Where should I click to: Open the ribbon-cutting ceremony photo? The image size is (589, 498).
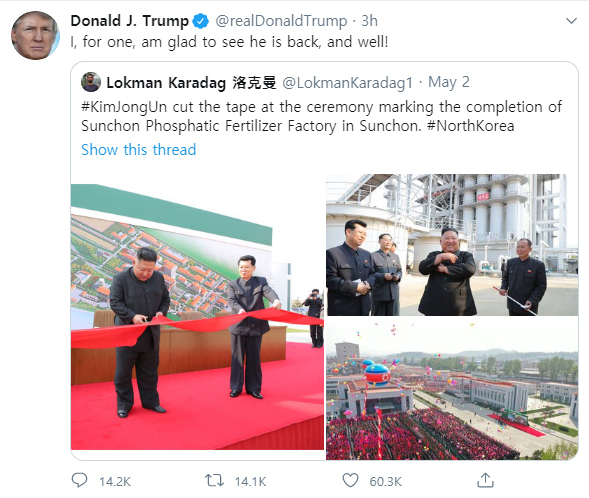pyautogui.click(x=197, y=317)
